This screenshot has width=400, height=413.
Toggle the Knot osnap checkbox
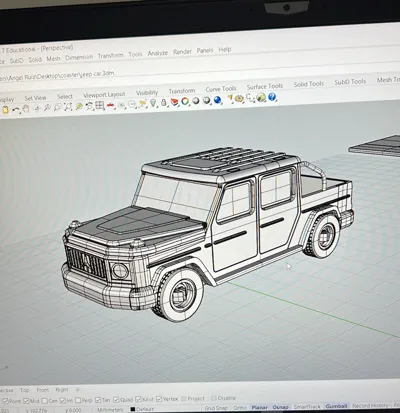point(138,399)
